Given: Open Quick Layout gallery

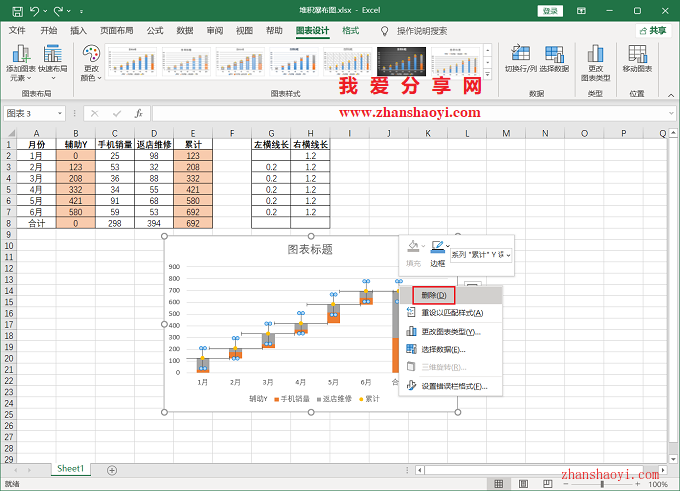Looking at the screenshot, I should pos(52,63).
